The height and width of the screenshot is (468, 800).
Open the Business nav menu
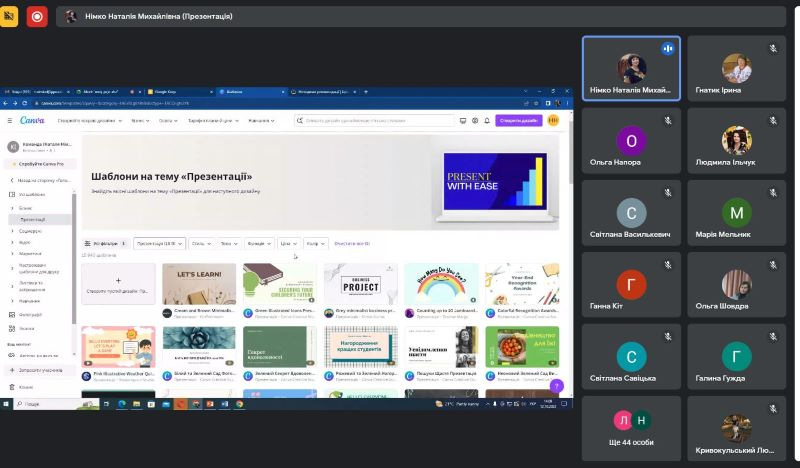tap(140, 120)
